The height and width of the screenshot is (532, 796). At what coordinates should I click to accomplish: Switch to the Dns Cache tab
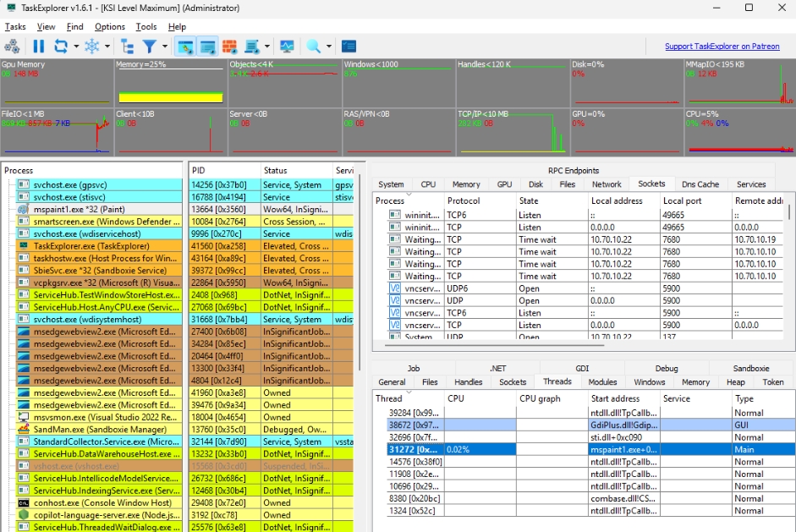[x=700, y=184]
